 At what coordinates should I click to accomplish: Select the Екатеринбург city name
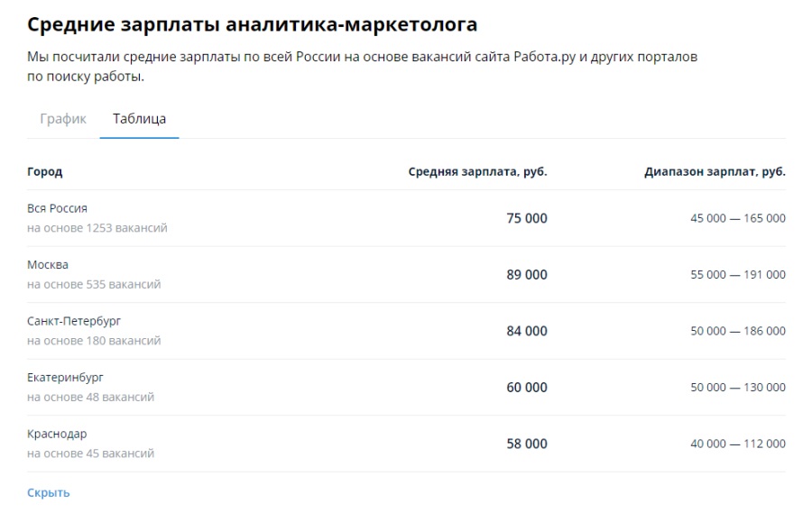(x=65, y=377)
